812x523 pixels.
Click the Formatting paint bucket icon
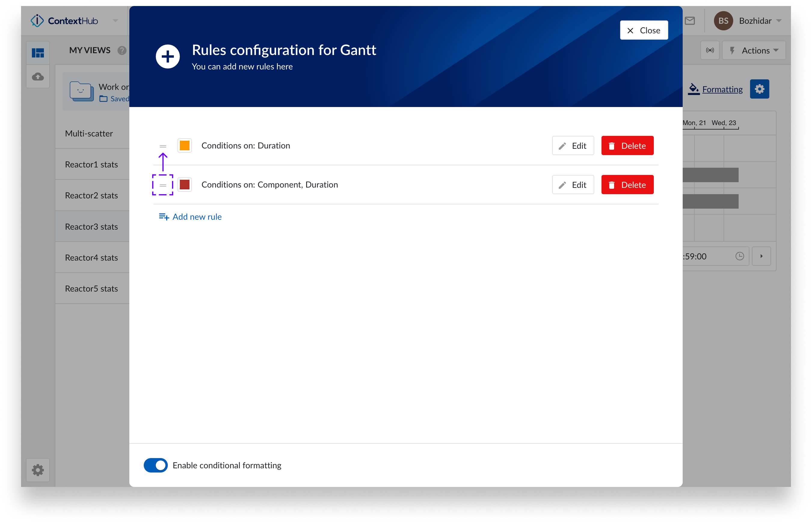tap(693, 89)
